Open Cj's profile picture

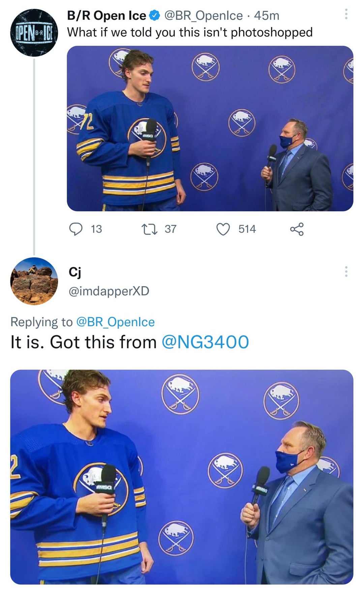click(34, 281)
